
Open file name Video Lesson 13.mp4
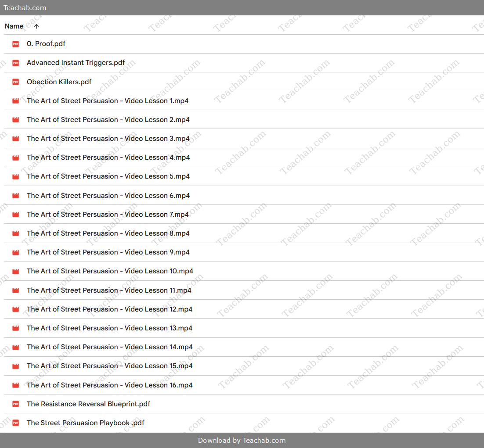(x=109, y=328)
